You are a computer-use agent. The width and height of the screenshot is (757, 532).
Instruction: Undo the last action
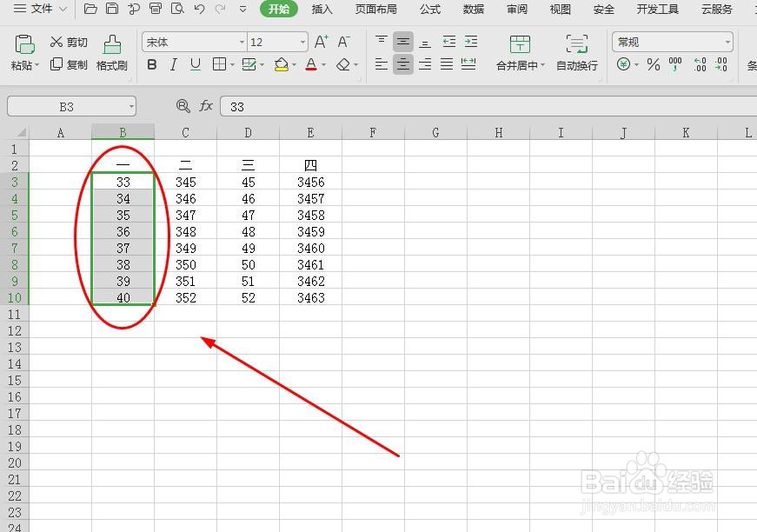pos(199,9)
